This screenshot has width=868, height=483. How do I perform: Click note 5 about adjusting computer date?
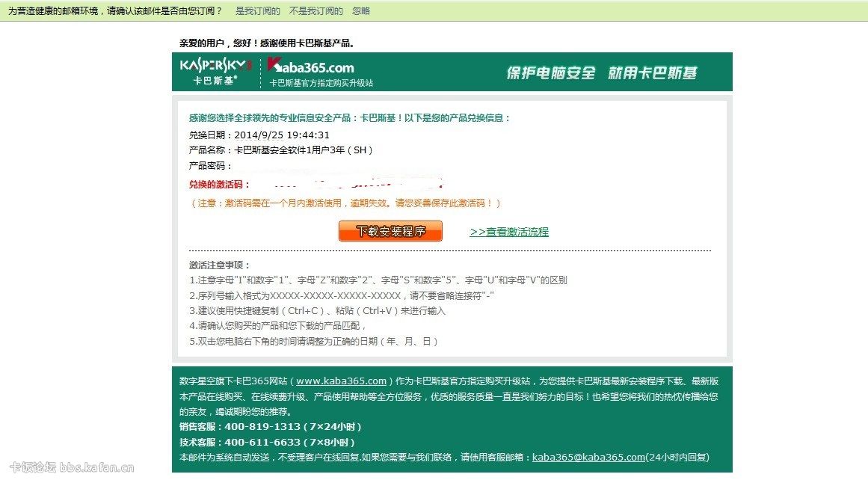pos(313,341)
